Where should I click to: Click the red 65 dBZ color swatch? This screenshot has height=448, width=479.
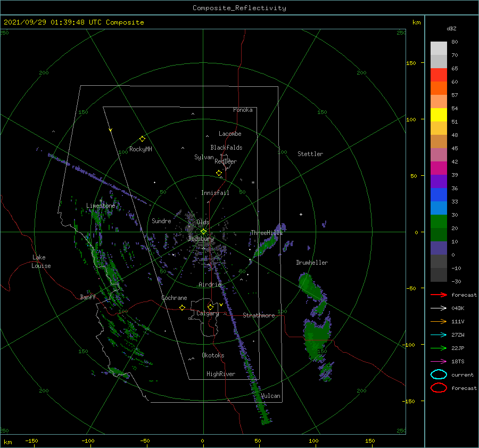[439, 75]
